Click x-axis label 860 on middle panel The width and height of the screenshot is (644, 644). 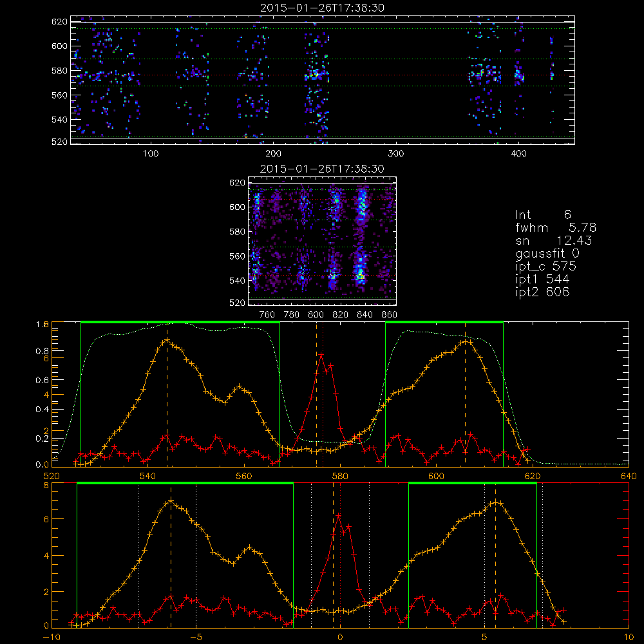(390, 315)
